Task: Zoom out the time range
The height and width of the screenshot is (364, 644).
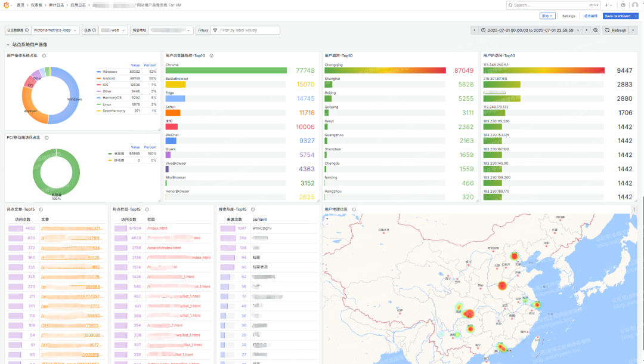Action: coord(596,30)
